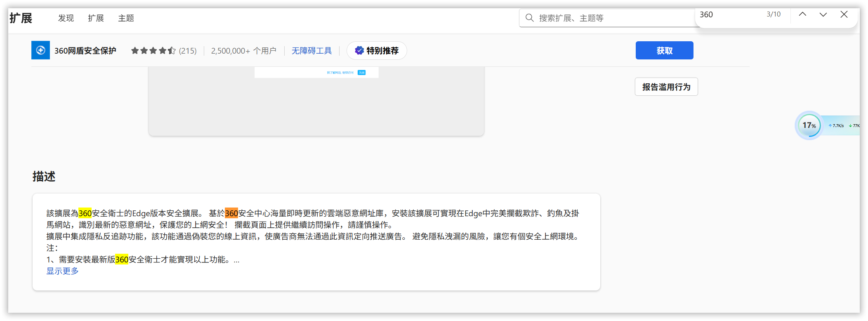The width and height of the screenshot is (868, 321).
Task: Click the (215) review count
Action: pyautogui.click(x=188, y=51)
